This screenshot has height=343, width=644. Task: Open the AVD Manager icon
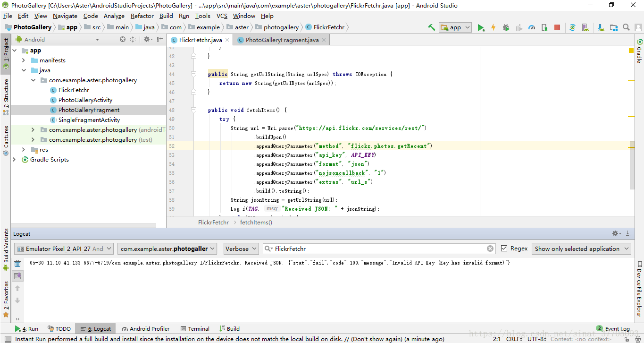click(x=585, y=27)
